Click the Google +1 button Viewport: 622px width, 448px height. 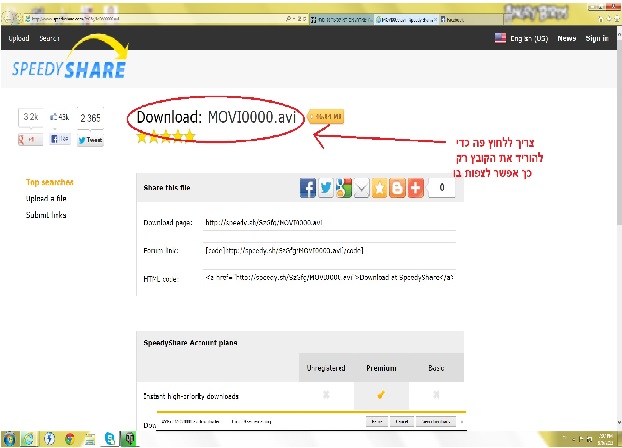pyautogui.click(x=30, y=140)
